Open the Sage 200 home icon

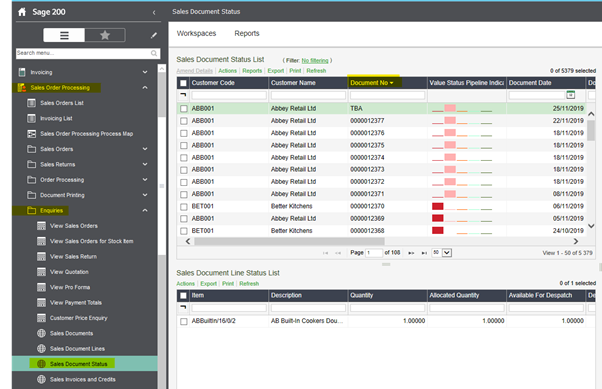coord(22,12)
